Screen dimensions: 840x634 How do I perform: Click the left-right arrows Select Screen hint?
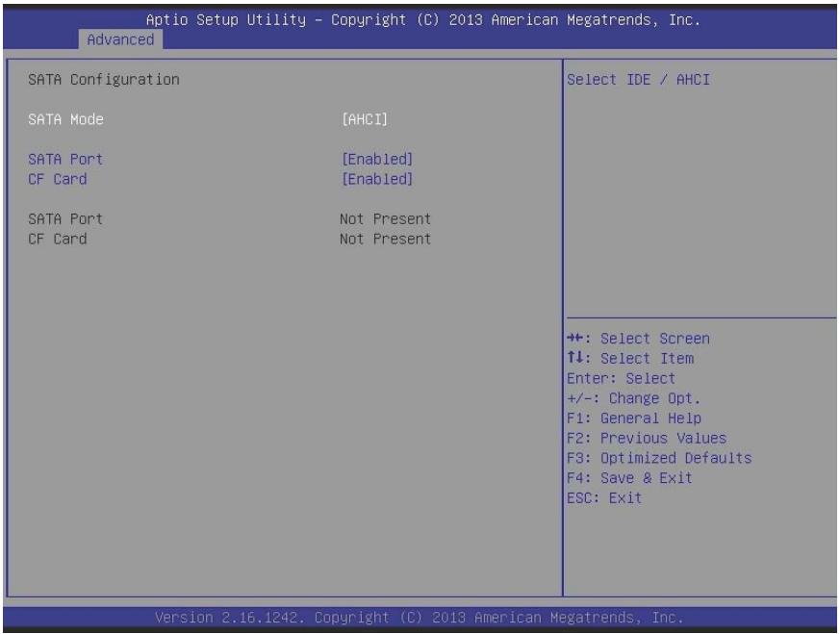tap(639, 339)
